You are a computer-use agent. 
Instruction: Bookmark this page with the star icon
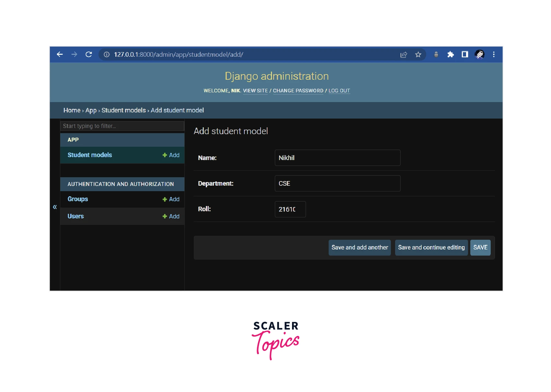pos(418,54)
